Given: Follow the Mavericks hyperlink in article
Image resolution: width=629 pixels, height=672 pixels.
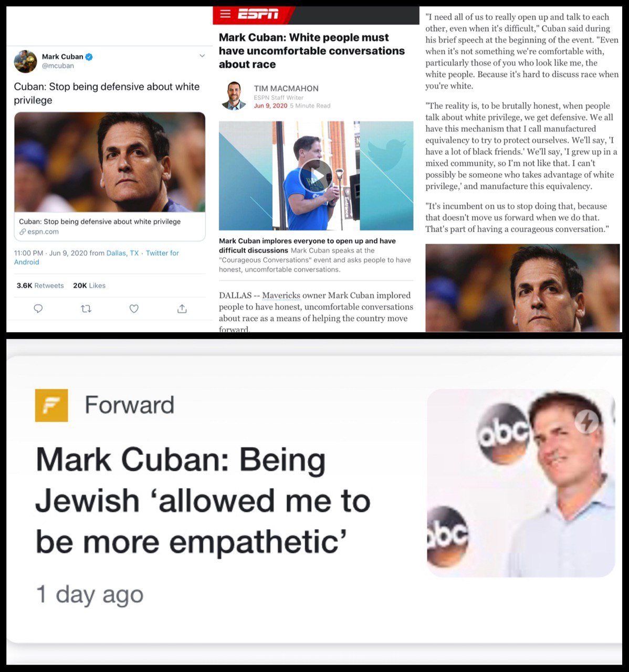Looking at the screenshot, I should 281,295.
